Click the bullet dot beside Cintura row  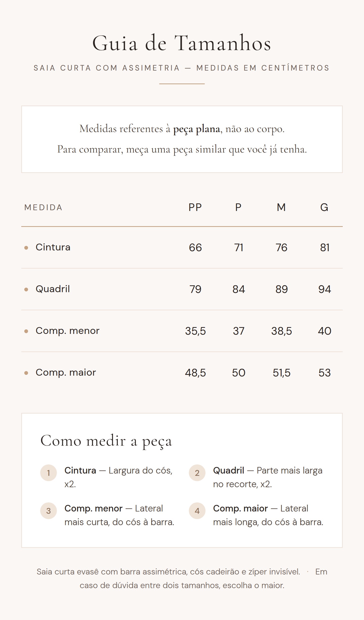26,248
